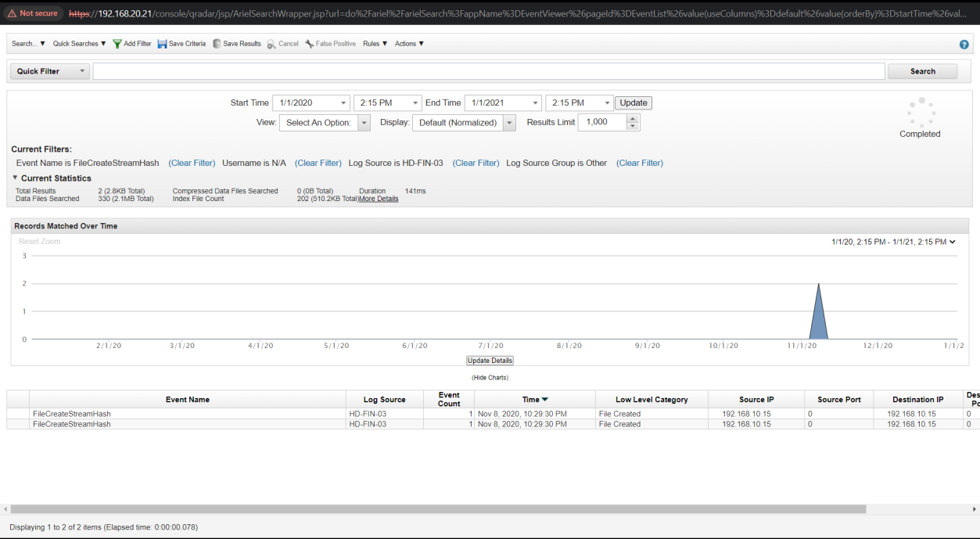
Task: Clear the Log Source HD-FIN-03 filter
Action: pyautogui.click(x=476, y=163)
